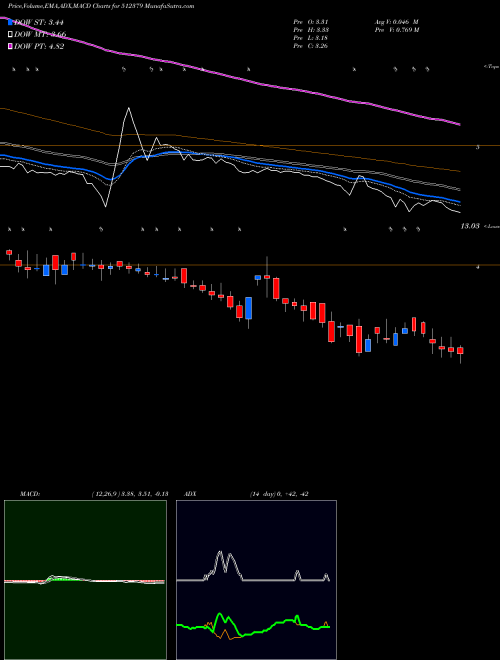Click the 'Pre L: 3.18' low value
The width and height of the screenshot is (500, 660).
click(x=311, y=38)
